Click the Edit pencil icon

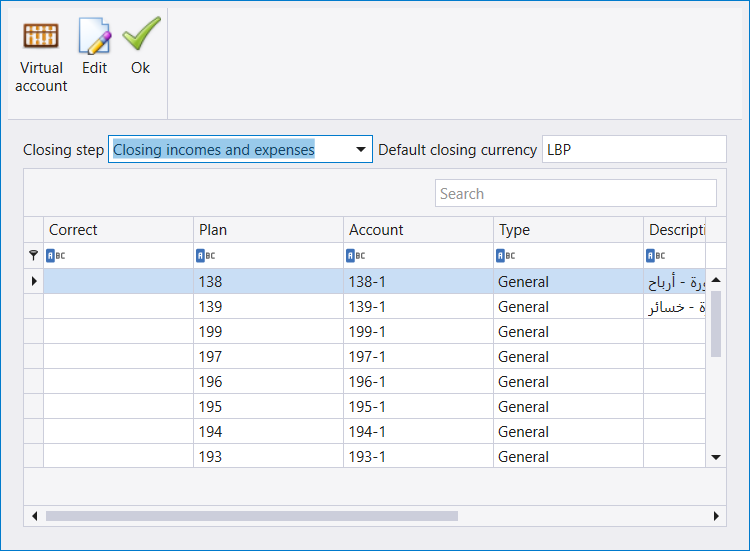point(95,35)
